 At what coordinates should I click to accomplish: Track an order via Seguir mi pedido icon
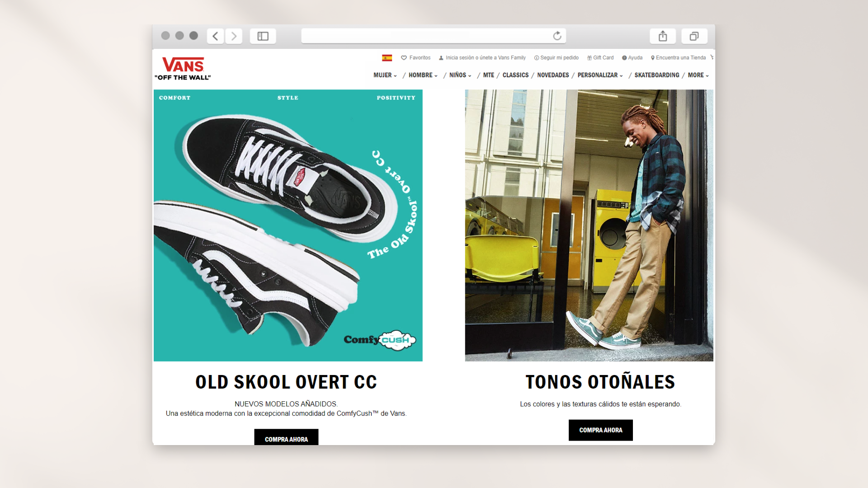pos(536,57)
